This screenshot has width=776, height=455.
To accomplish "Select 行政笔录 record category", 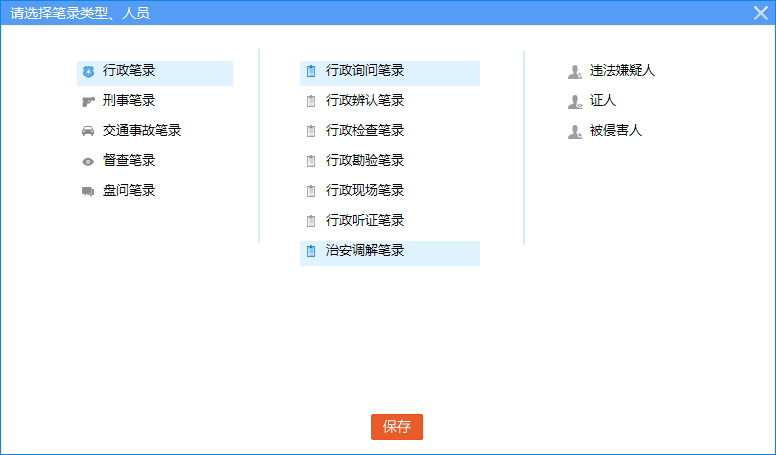I will click(x=155, y=73).
